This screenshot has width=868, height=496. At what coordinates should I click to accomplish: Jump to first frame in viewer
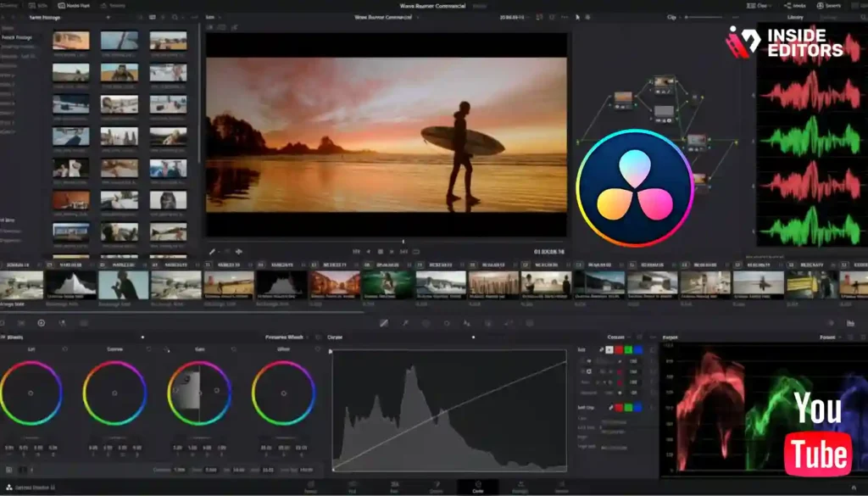[357, 252]
